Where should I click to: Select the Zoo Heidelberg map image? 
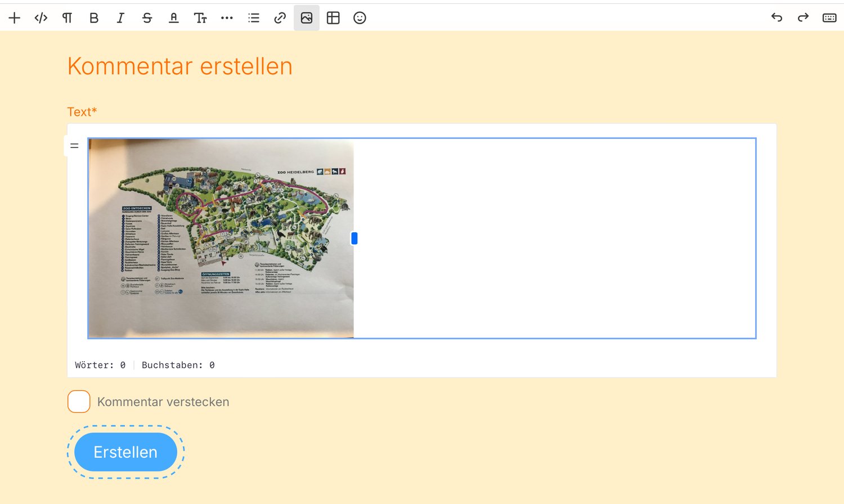click(x=221, y=238)
